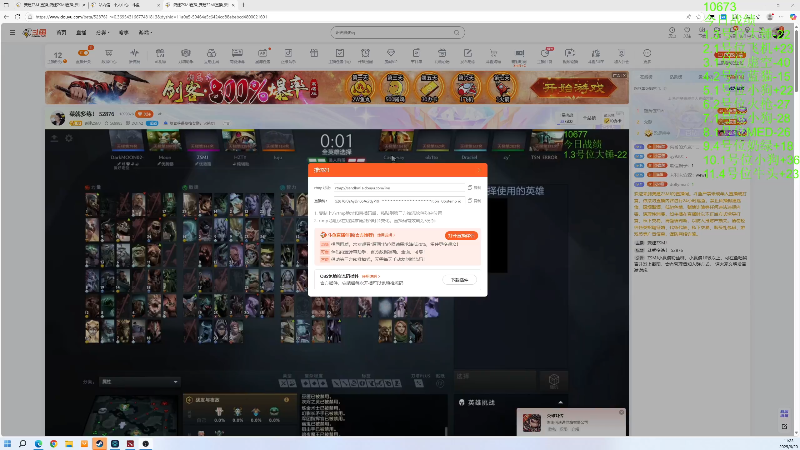800x450 pixels.
Task: Open Microsoft Edge from the taskbar
Action: 38,444
